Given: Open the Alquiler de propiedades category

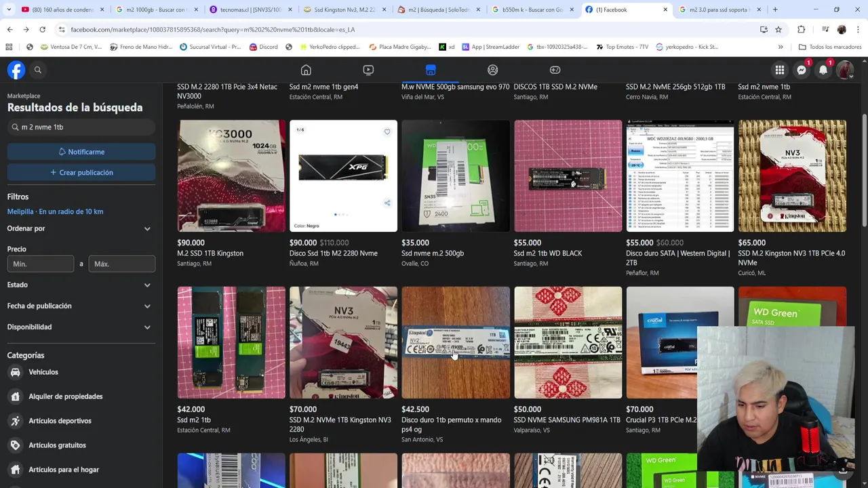Looking at the screenshot, I should pos(66,396).
